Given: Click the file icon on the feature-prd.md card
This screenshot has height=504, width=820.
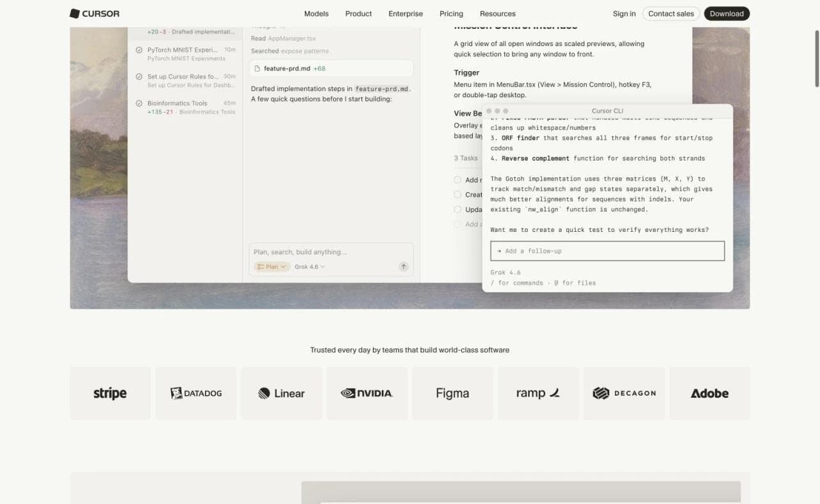Looking at the screenshot, I should click(258, 69).
